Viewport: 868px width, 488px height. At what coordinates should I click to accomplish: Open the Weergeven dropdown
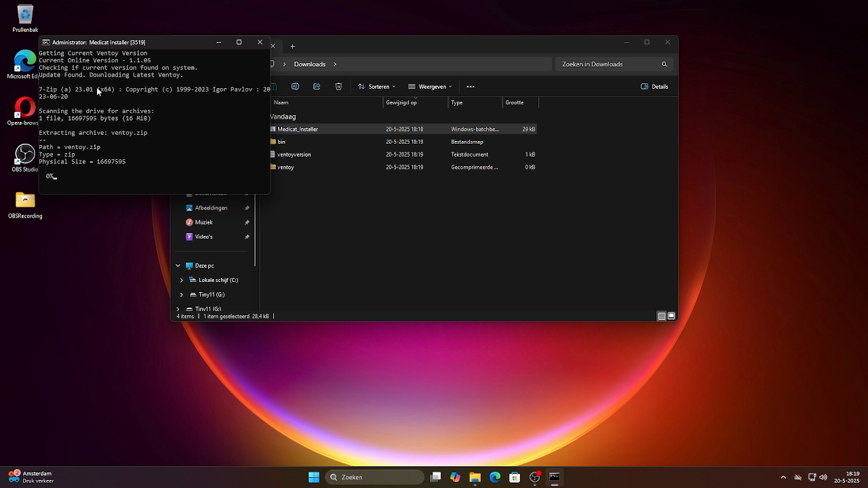[x=430, y=87]
